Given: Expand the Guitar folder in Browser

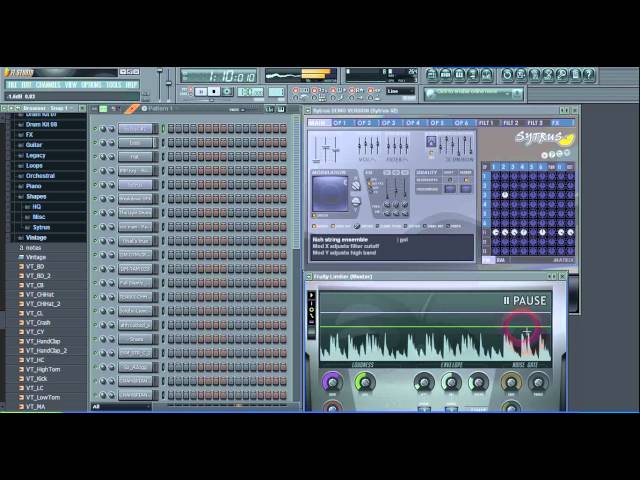Looking at the screenshot, I should [x=33, y=145].
